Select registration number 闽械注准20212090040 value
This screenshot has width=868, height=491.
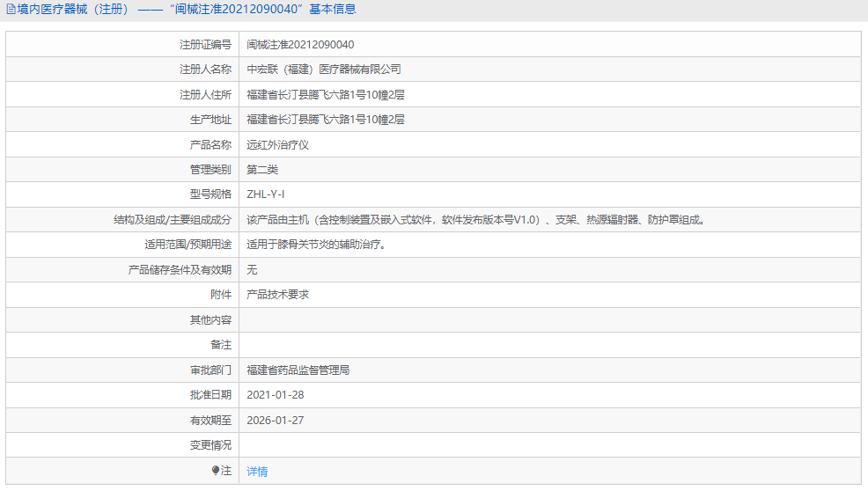(x=300, y=44)
